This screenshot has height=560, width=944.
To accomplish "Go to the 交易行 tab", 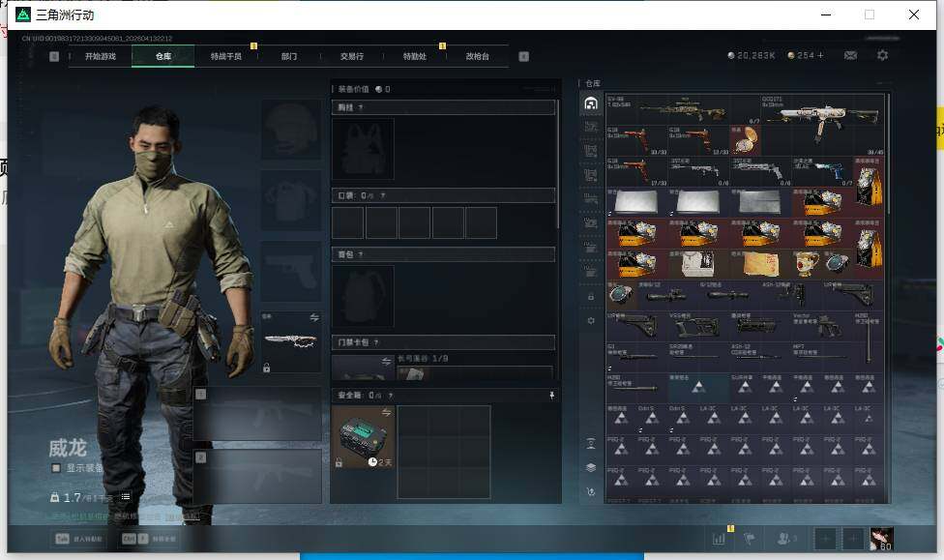I will coord(352,57).
